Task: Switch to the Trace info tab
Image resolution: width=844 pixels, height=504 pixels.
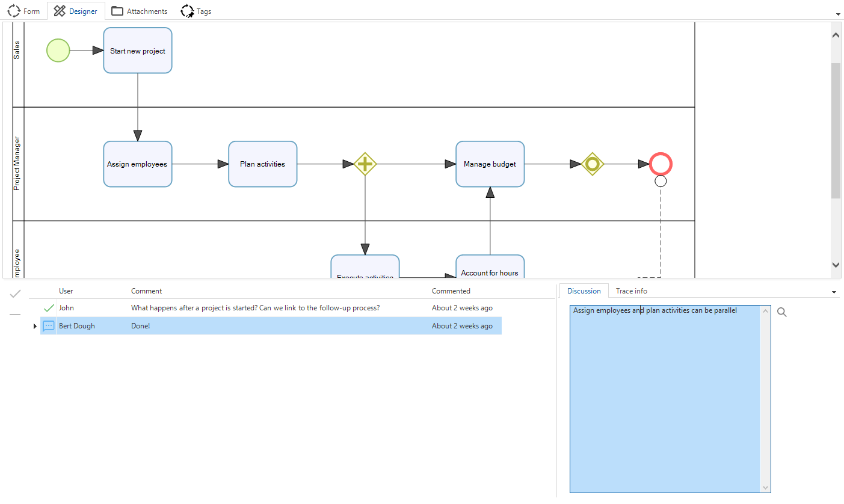Action: [631, 291]
